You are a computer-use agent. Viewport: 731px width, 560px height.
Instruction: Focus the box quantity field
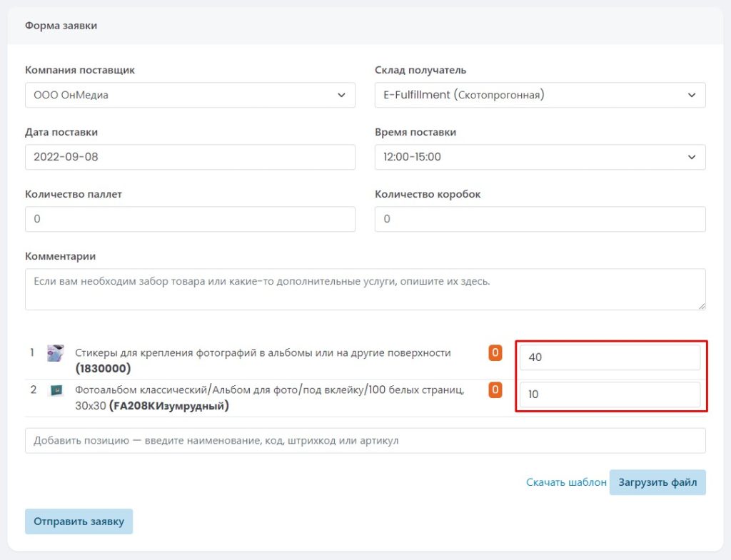point(540,219)
